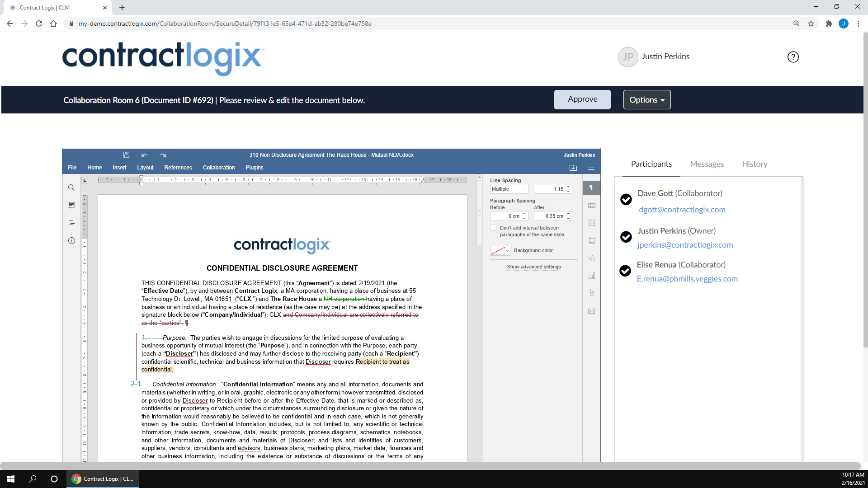Open header and footer settings icon
The width and height of the screenshot is (868, 488).
(591, 240)
